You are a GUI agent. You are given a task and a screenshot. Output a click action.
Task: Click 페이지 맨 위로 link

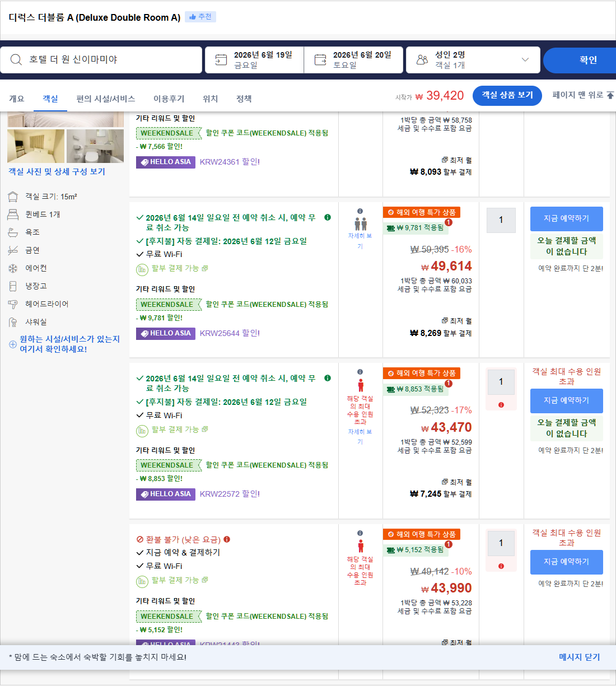583,95
